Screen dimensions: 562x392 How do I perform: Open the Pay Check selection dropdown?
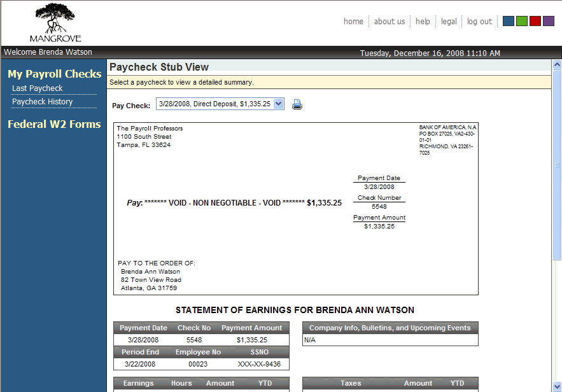(x=278, y=102)
